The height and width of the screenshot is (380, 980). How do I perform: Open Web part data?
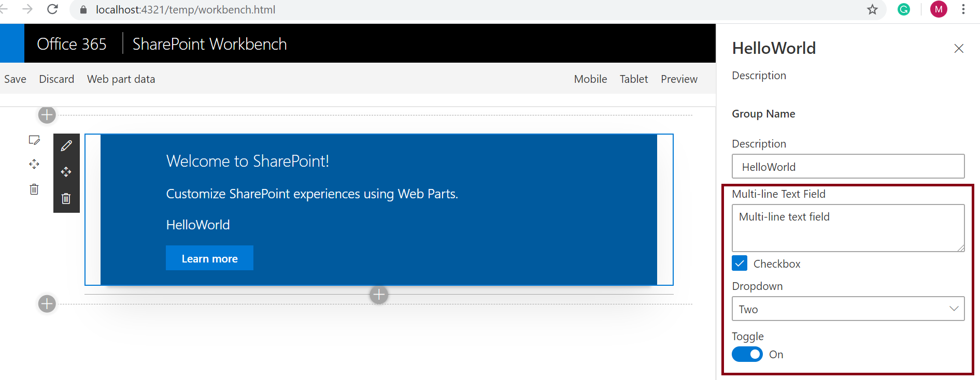click(x=121, y=79)
